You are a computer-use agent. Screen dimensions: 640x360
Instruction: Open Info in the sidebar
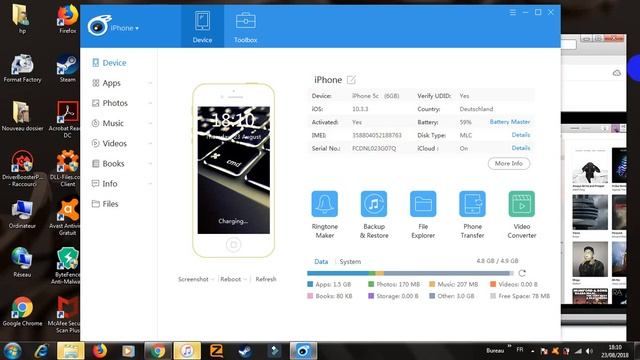pyautogui.click(x=104, y=184)
